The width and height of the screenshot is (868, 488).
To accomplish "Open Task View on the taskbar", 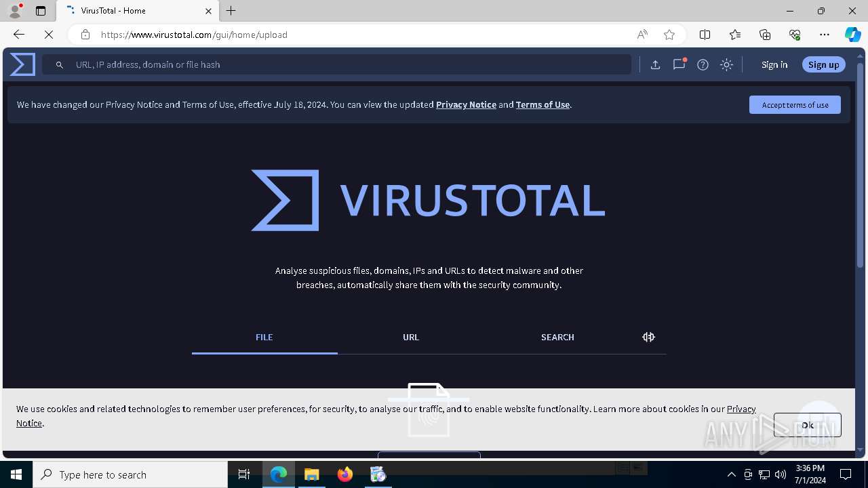I will pos(244,474).
